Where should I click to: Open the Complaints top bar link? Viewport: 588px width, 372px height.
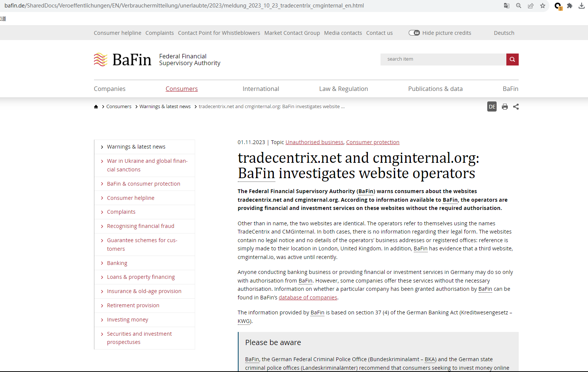pos(160,33)
